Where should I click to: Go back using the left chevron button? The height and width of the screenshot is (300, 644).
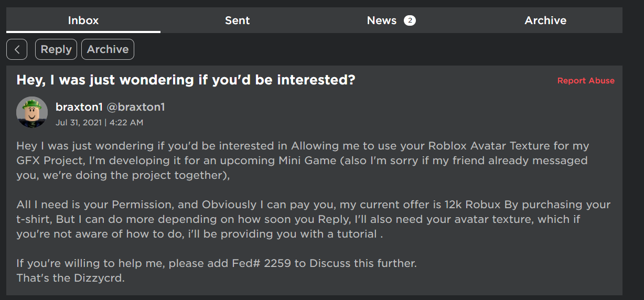[17, 49]
